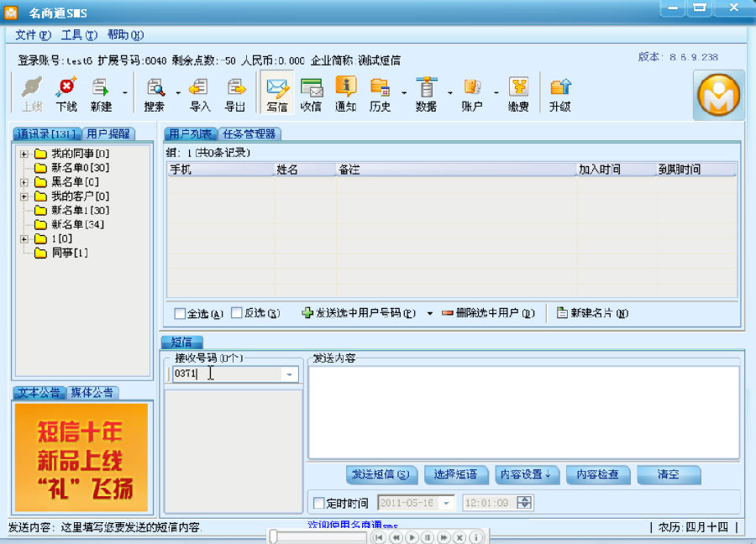Viewport: 756px width, 544px height.
Task: Click the time spinner arrows beside 12:01:09
Action: [x=524, y=503]
